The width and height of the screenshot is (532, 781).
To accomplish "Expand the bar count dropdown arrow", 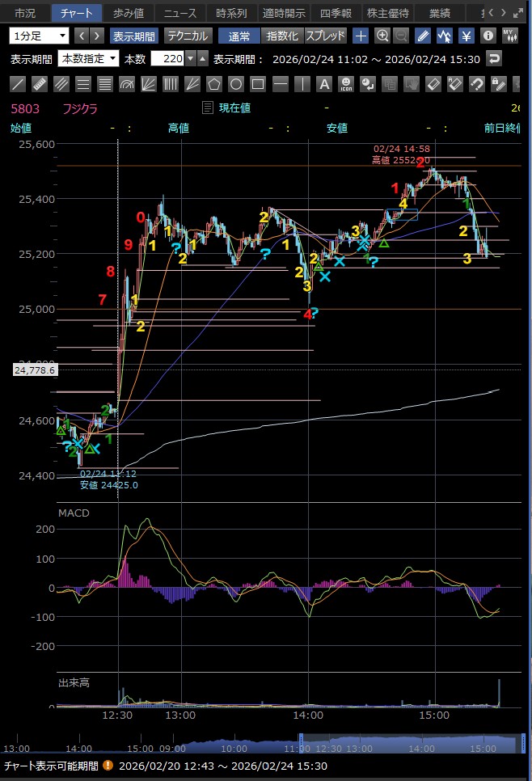I will click(x=190, y=58).
